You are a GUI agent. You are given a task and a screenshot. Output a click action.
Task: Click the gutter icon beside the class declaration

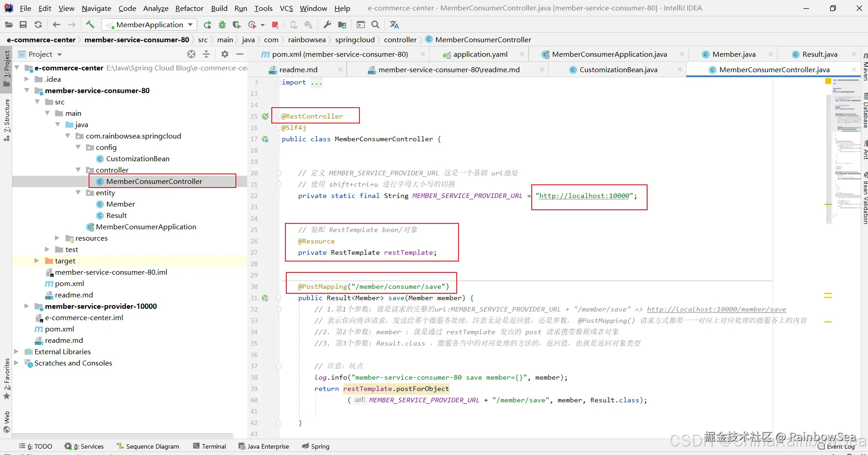tap(265, 139)
